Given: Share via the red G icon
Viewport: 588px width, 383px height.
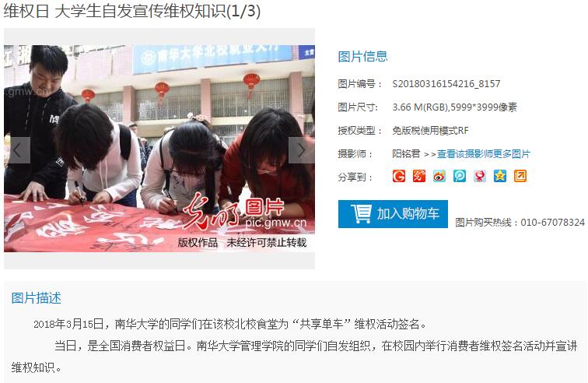Looking at the screenshot, I should pyautogui.click(x=399, y=176).
